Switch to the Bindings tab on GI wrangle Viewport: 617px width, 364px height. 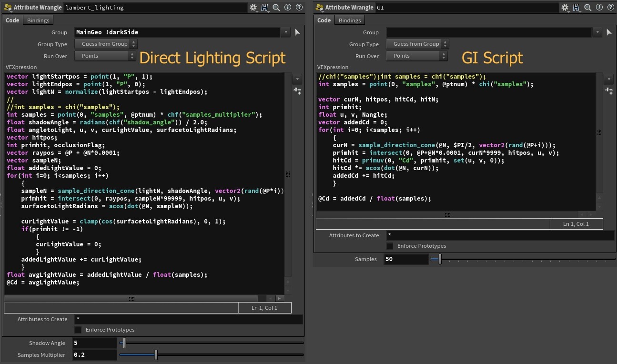click(x=349, y=20)
